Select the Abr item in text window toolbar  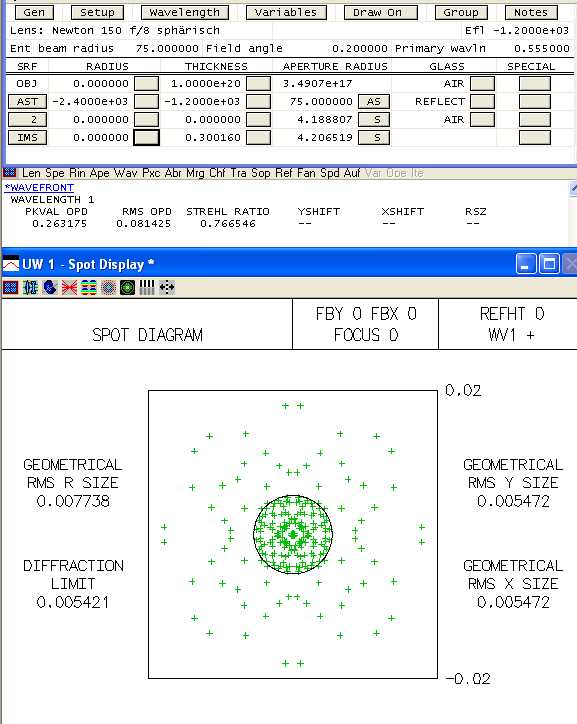173,173
